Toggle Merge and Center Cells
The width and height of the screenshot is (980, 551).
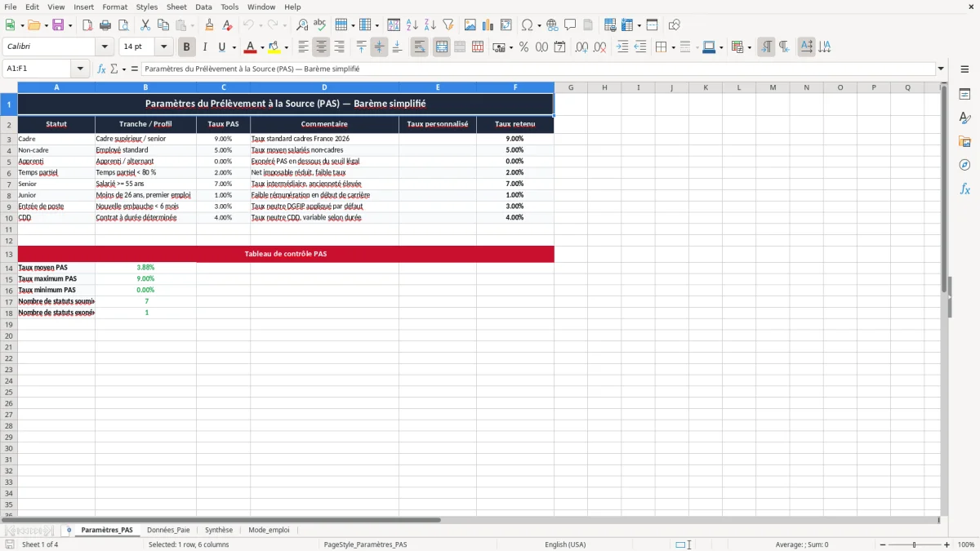[x=442, y=47]
